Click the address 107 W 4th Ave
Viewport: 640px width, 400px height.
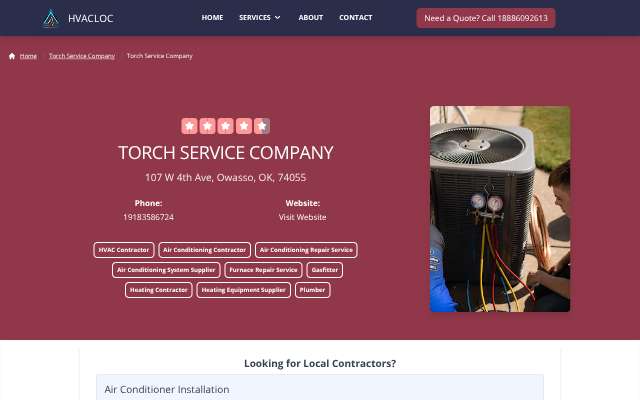pos(226,178)
